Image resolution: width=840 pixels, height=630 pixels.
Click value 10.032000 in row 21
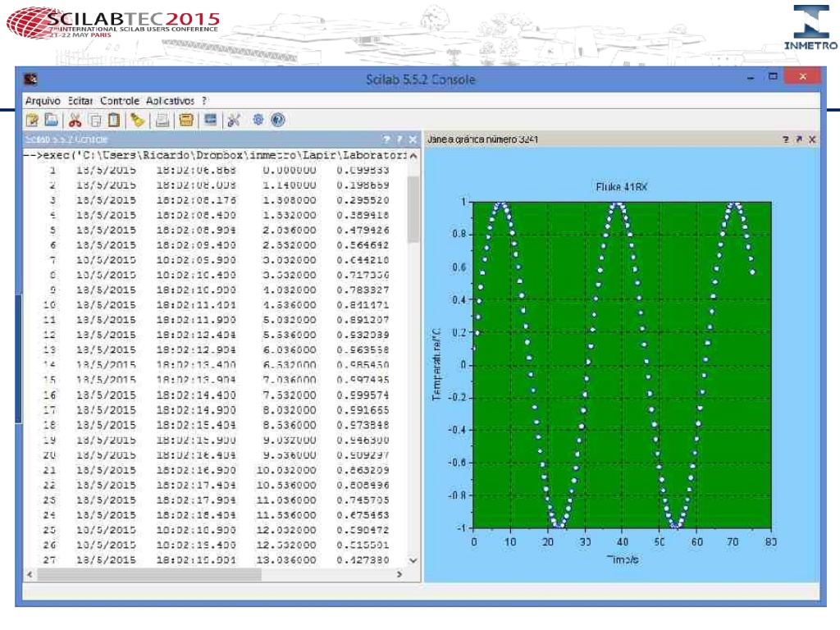pyautogui.click(x=286, y=470)
